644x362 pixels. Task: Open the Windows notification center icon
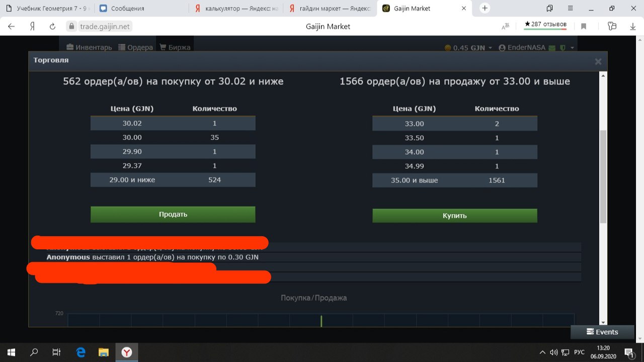click(629, 352)
